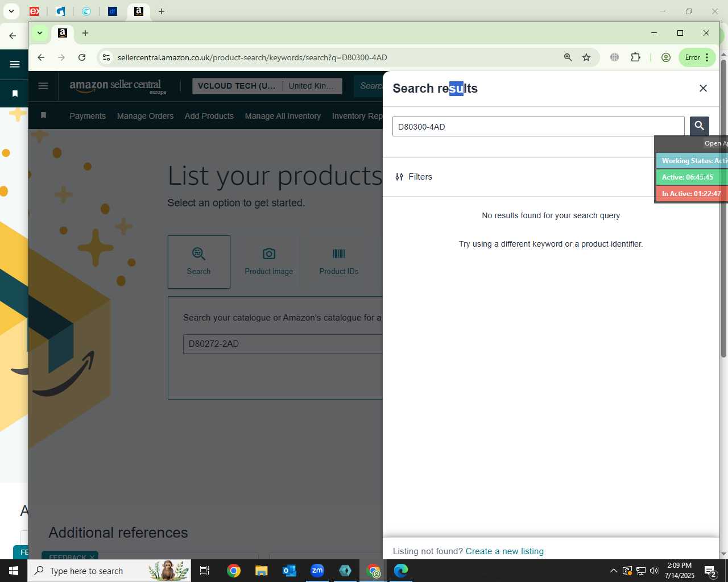The height and width of the screenshot is (582, 728).
Task: Open Outlook from the taskbar
Action: [289, 571]
